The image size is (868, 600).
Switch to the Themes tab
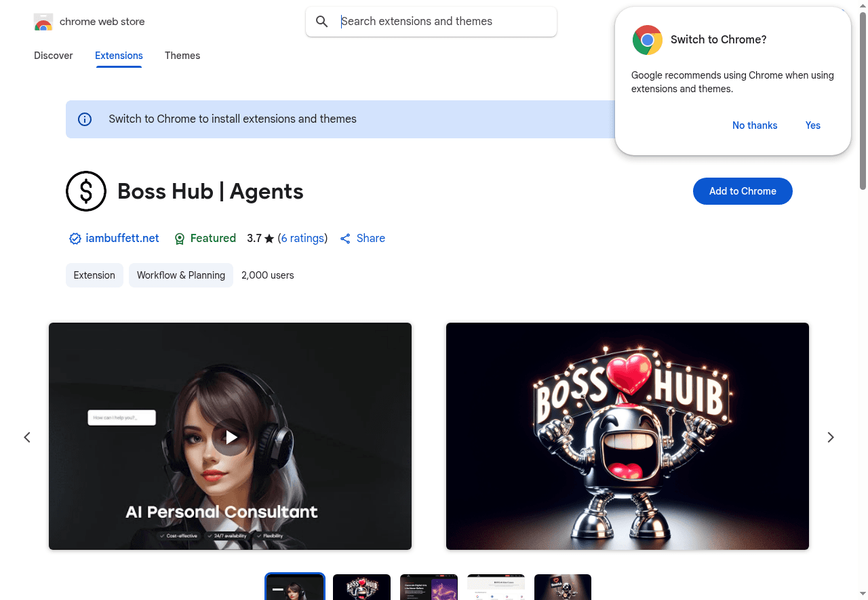tap(182, 56)
